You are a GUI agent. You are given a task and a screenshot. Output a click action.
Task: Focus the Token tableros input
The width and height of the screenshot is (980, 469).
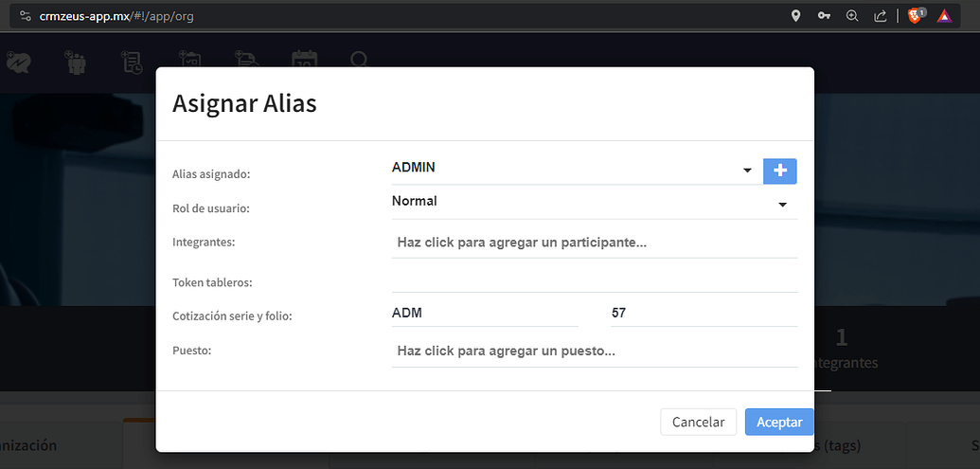click(594, 280)
